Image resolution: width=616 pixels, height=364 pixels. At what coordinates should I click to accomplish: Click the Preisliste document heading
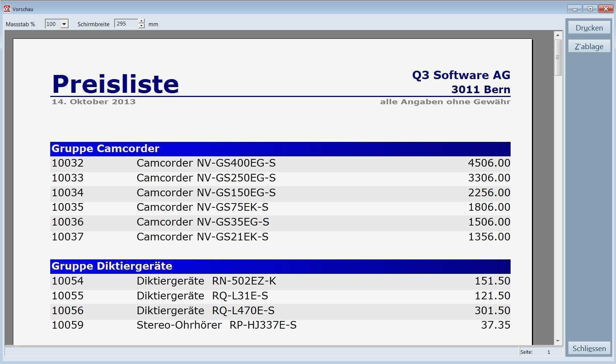[x=115, y=84]
